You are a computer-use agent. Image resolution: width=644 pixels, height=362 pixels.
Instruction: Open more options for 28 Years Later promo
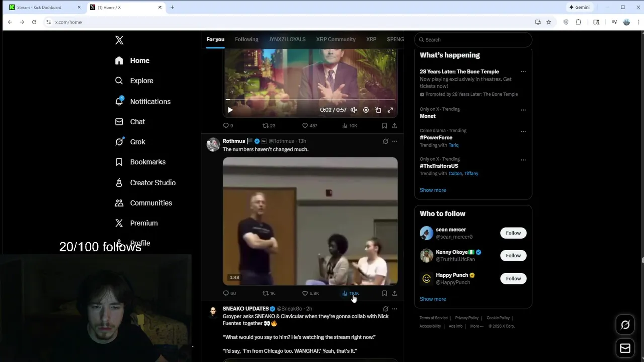(x=523, y=72)
